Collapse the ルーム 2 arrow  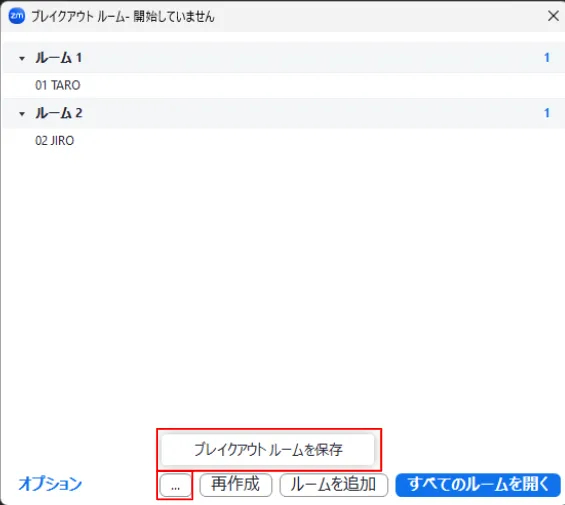tap(22, 114)
